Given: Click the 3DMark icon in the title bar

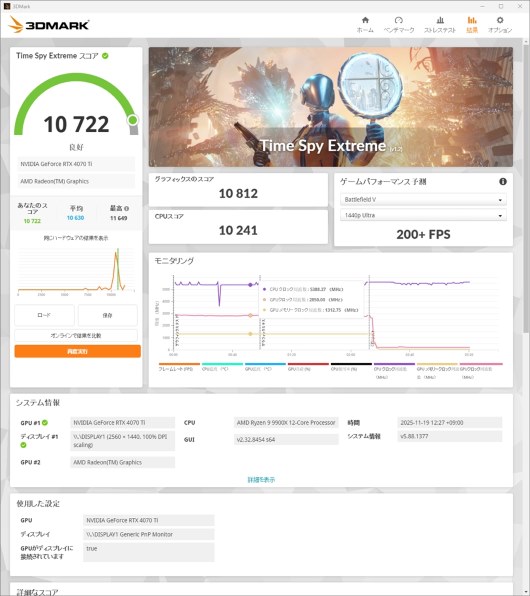Looking at the screenshot, I should [x=6, y=6].
